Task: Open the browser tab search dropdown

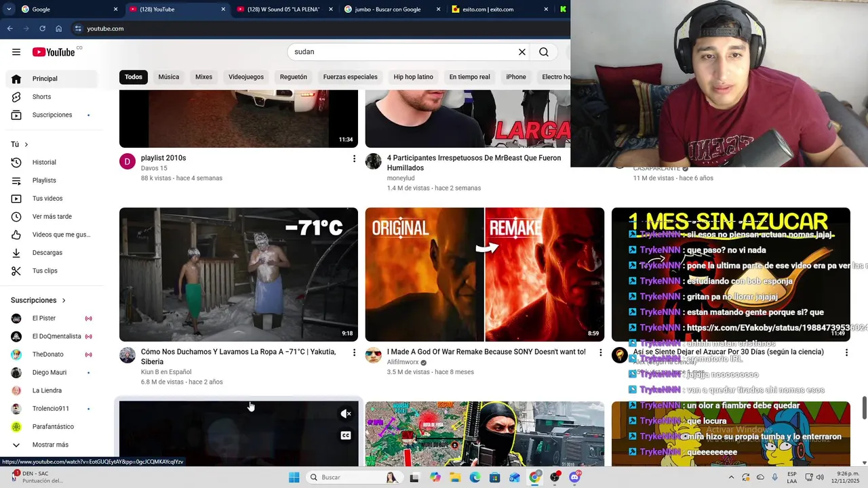Action: click(9, 9)
